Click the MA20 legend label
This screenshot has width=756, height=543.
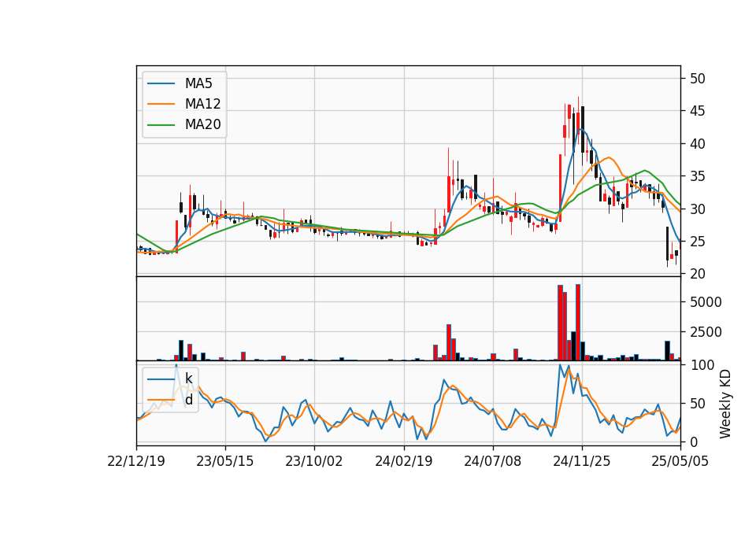(x=202, y=124)
